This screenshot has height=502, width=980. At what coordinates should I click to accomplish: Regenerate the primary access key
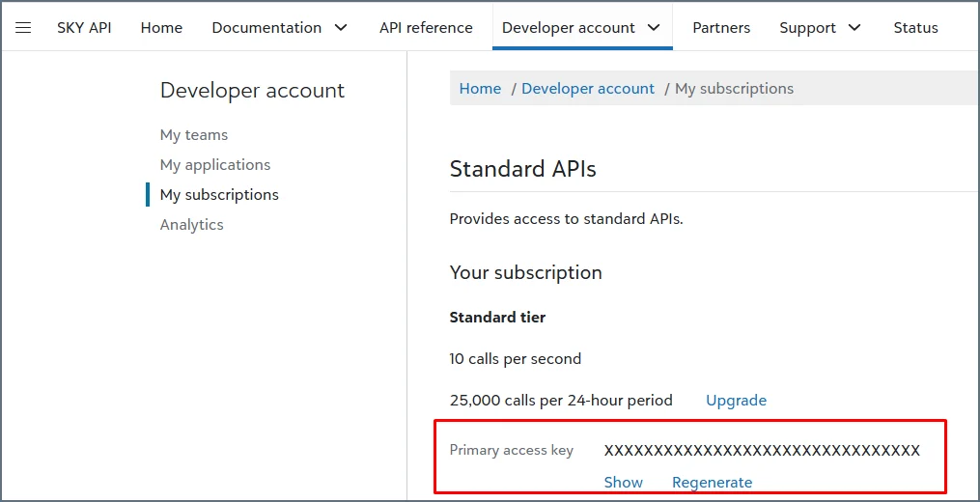click(x=712, y=482)
